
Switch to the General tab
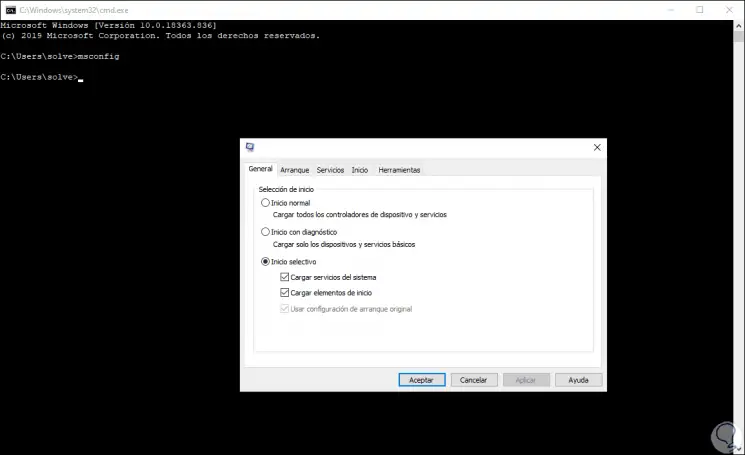pos(260,170)
